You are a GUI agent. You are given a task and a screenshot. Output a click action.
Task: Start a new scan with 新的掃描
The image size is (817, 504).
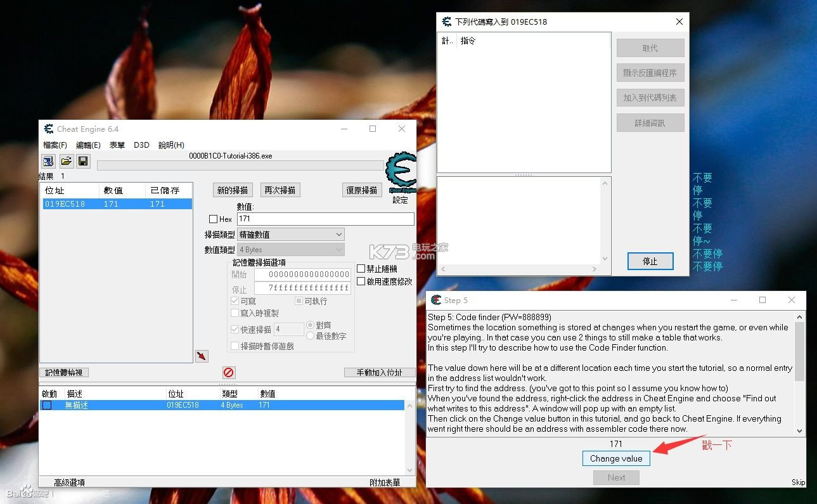pyautogui.click(x=232, y=190)
